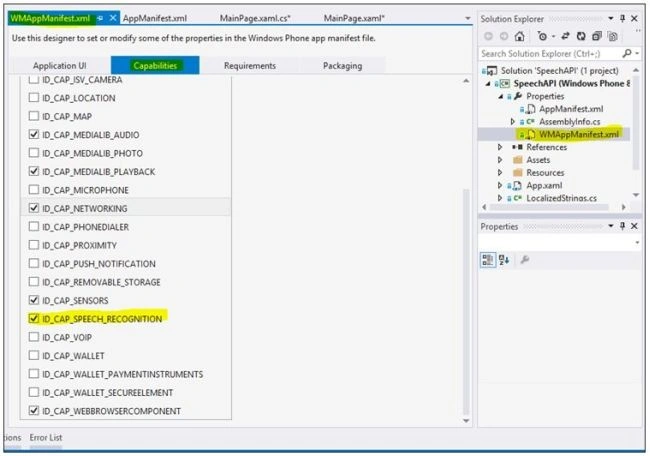This screenshot has width=650, height=456.
Task: Click the Collapse All icon in Solution Explorer
Action: pos(597,36)
